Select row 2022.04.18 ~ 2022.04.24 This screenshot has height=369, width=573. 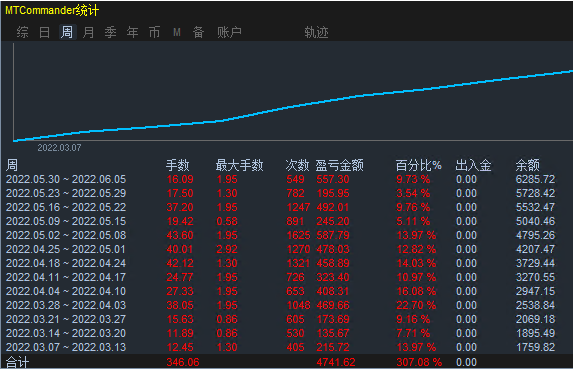pos(281,263)
